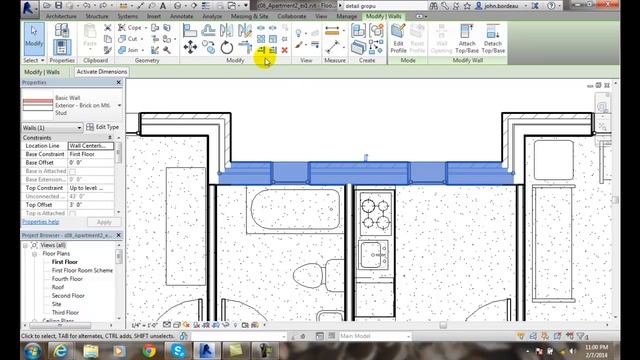Select the Align tool
The width and height of the screenshot is (640, 360).
[x=190, y=31]
